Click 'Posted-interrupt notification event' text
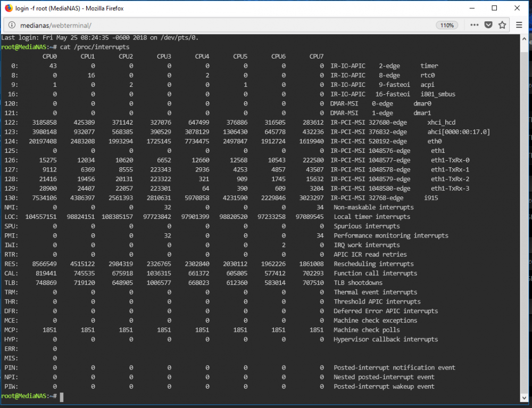This screenshot has height=408, width=532. click(x=394, y=368)
